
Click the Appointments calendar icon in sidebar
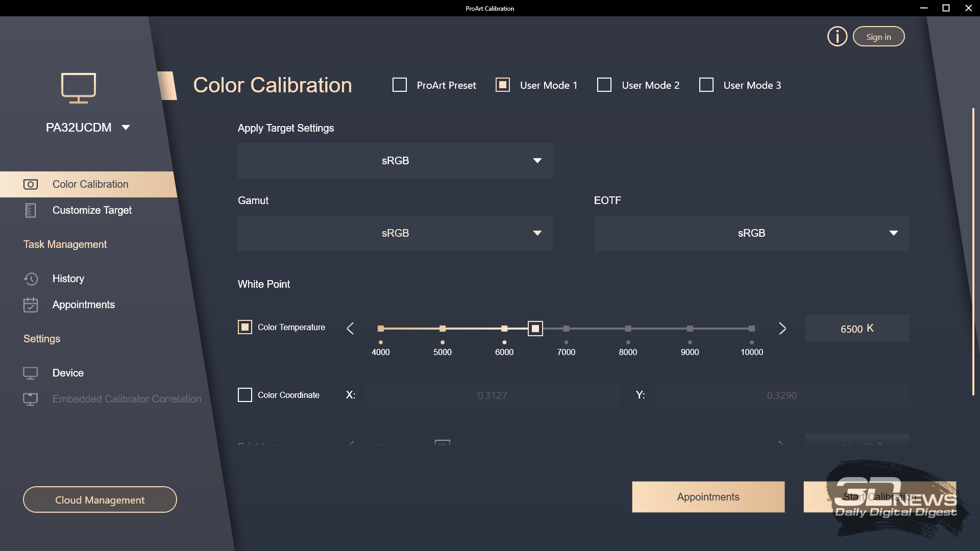point(31,305)
